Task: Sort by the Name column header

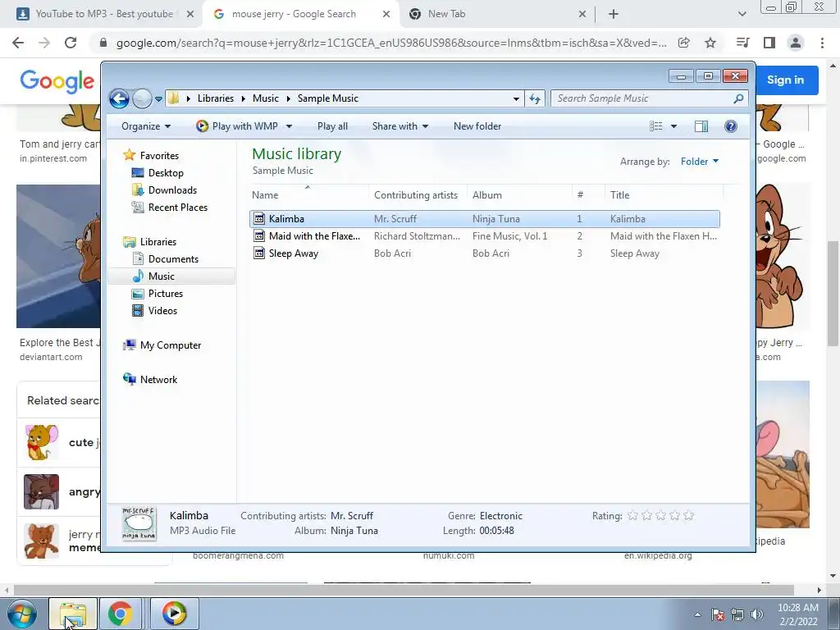Action: click(x=308, y=195)
